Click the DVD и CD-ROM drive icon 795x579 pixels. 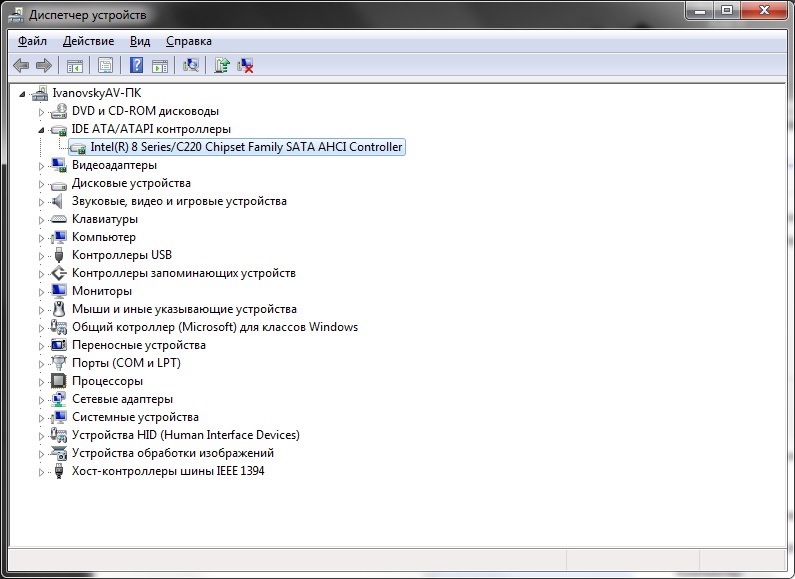[x=59, y=111]
